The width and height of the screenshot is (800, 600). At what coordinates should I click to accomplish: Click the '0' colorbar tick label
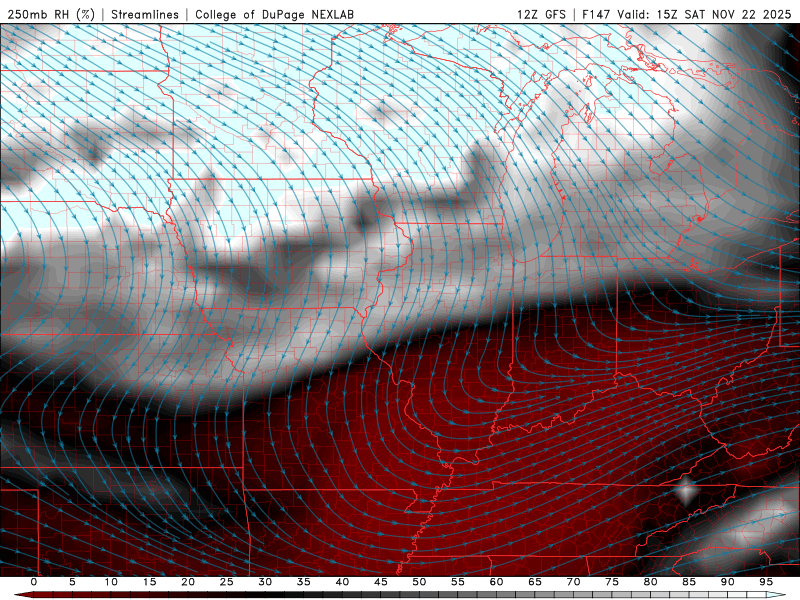[34, 582]
